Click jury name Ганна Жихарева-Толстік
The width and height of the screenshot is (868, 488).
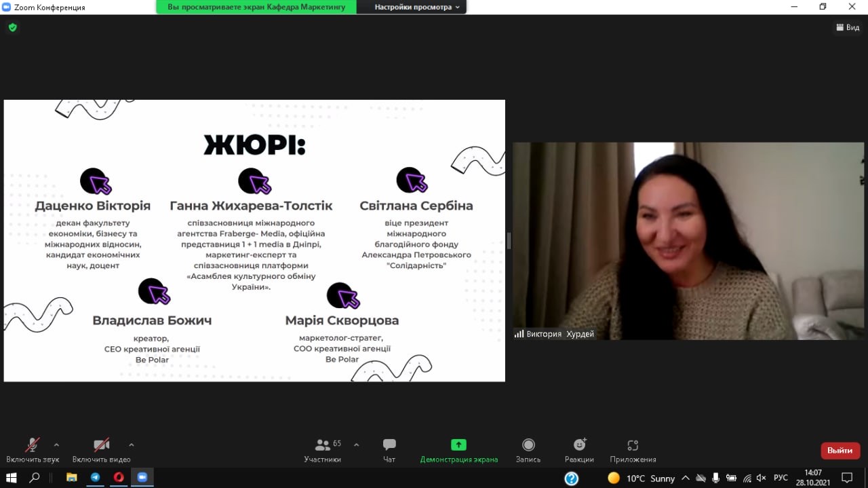[x=251, y=206]
